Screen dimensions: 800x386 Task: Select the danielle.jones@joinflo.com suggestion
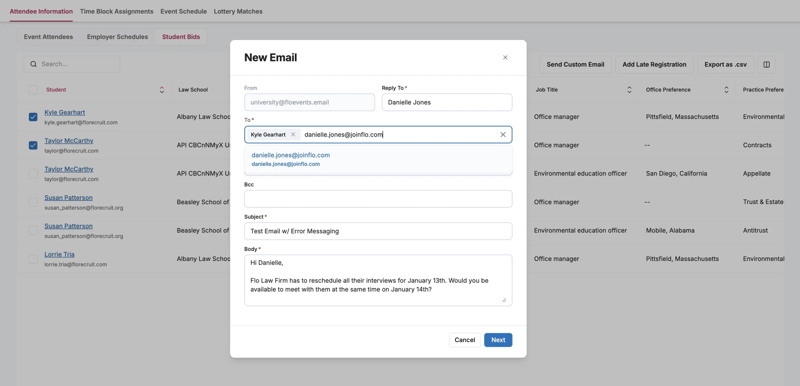378,159
